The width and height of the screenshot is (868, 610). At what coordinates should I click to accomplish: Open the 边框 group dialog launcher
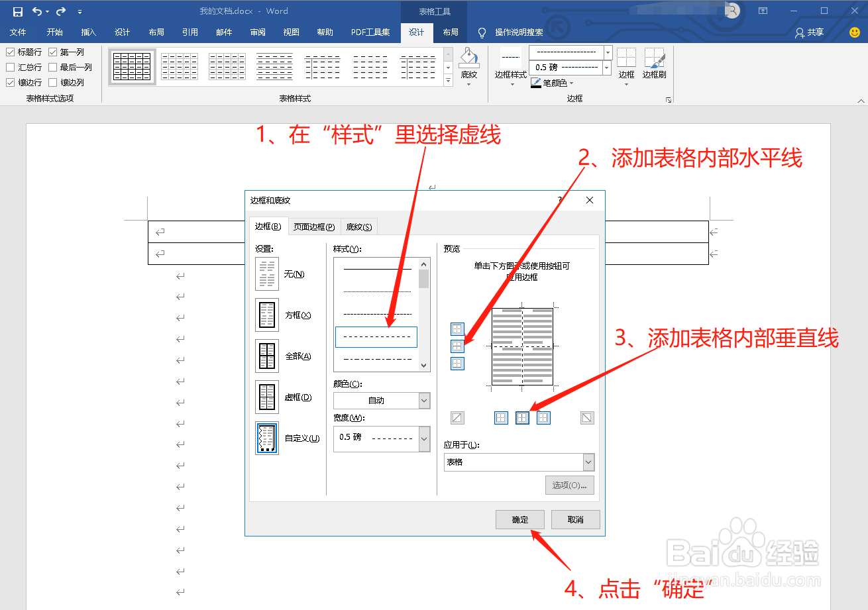[669, 100]
